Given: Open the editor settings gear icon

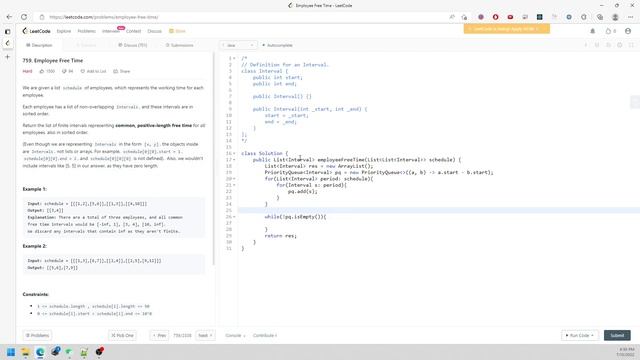Looking at the screenshot, I should 620,45.
